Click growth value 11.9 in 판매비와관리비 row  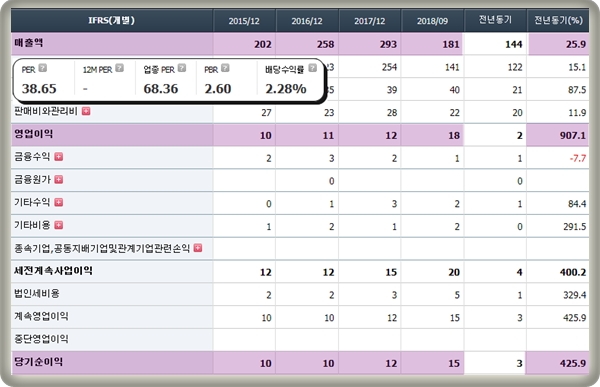[577, 113]
